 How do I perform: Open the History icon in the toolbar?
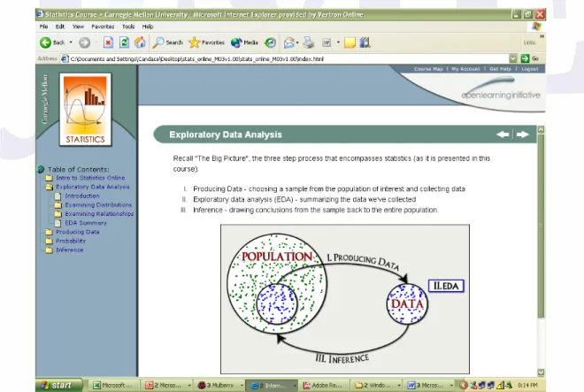(x=271, y=42)
